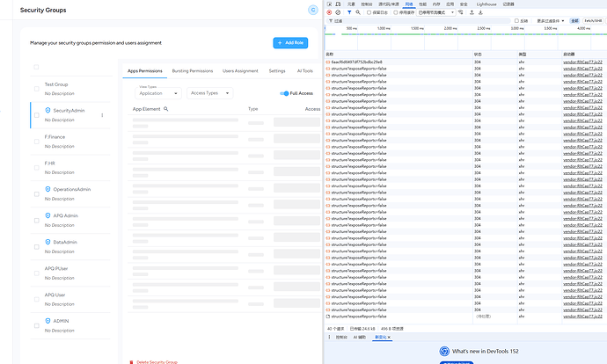Viewport: 607px width, 364px height.
Task: Click the Add Role button
Action: pyautogui.click(x=290, y=43)
